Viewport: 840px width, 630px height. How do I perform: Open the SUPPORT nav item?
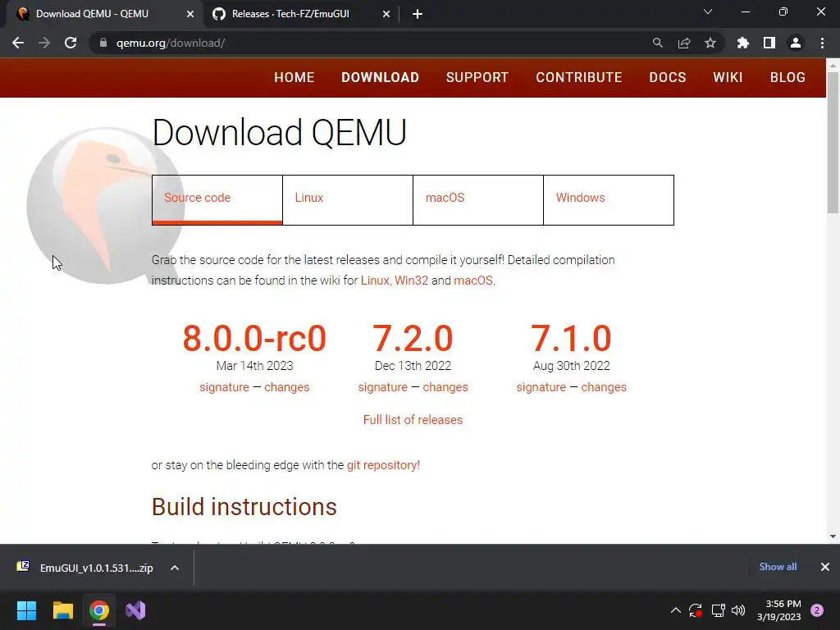coord(477,77)
